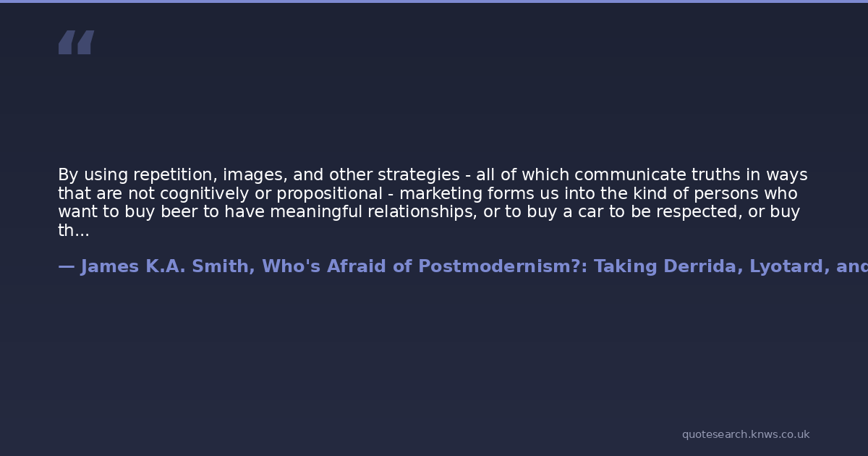This screenshot has width=868, height=456.
Task: Click the author name James K.A. Smith
Action: (x=165, y=266)
